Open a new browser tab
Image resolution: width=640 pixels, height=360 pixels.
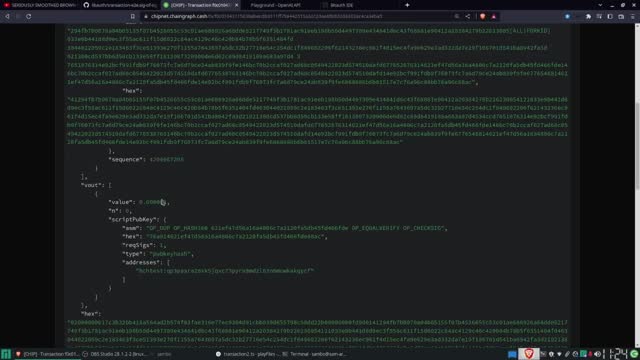[x=407, y=5]
